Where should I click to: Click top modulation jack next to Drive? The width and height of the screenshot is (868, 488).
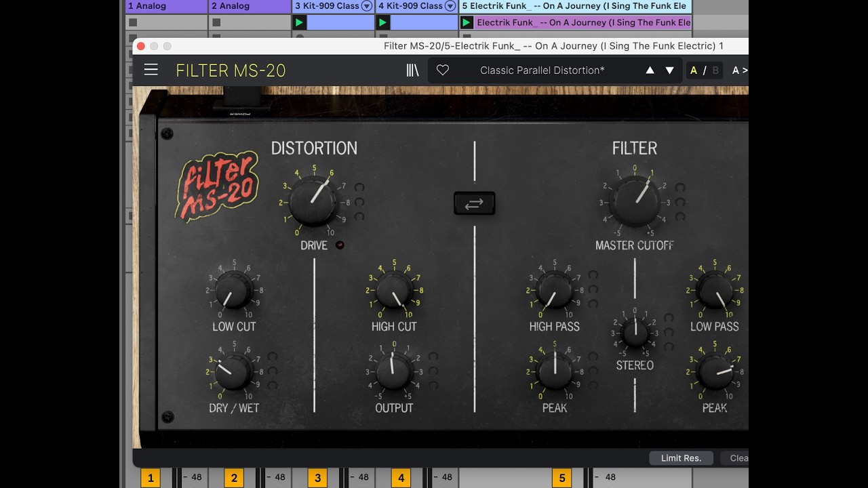point(359,188)
